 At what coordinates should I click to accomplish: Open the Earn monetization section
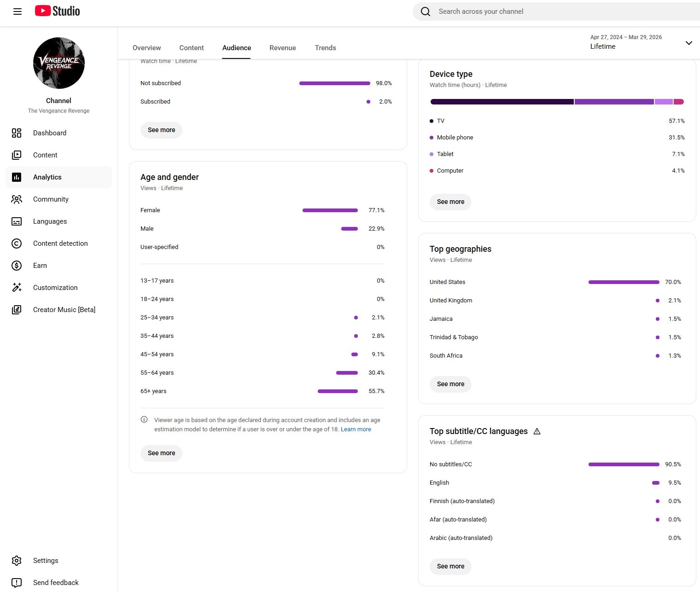pyautogui.click(x=40, y=266)
